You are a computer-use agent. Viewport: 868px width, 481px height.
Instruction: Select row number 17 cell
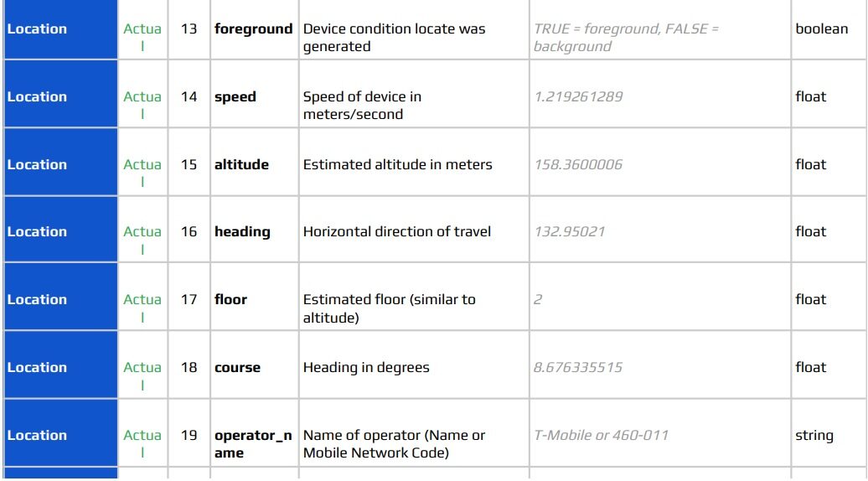(x=189, y=297)
